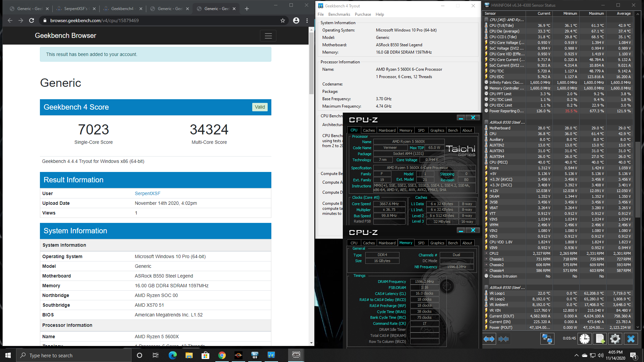Open SerpentXSF user profile link
Screen dimensions: 644x362
[148, 193]
